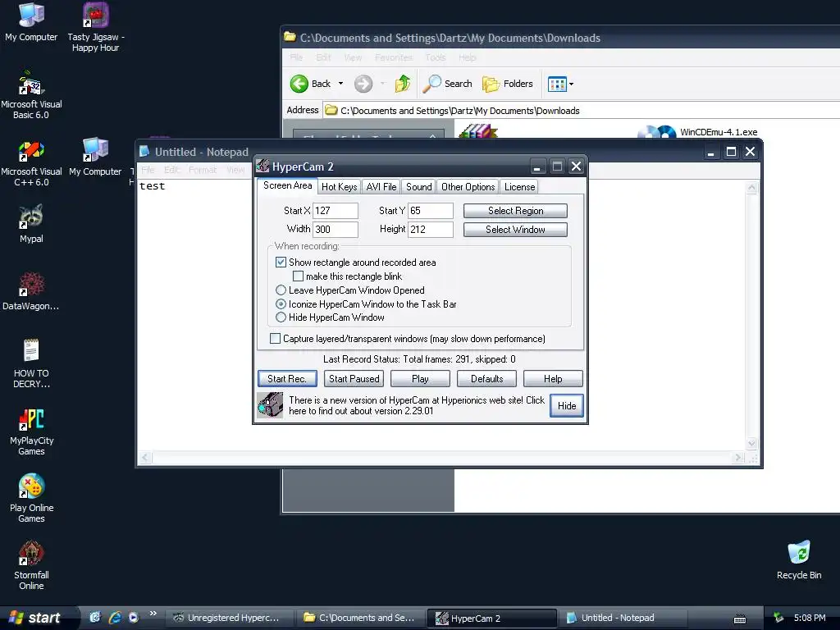Launch Stormfall Online shortcut
Viewport: 840px width, 630px height.
31,566
